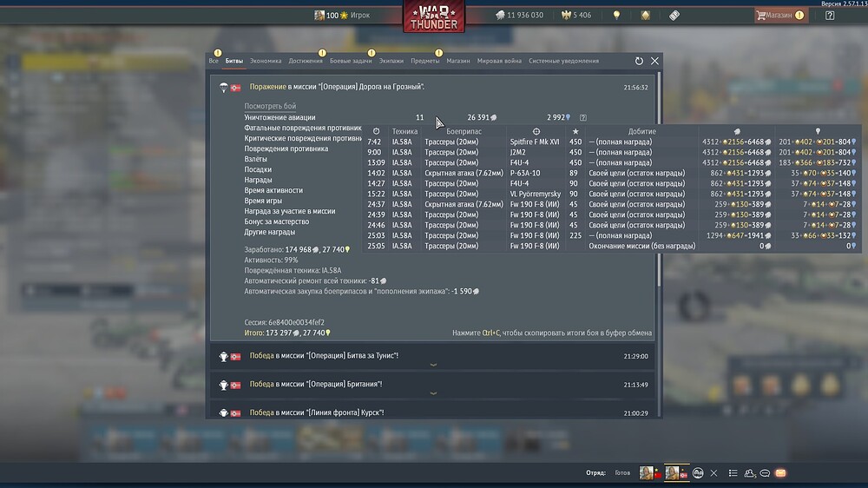Viewport: 868px width, 488px height.
Task: Click the trophy icon by Битва за Тунис
Action: tap(224, 357)
